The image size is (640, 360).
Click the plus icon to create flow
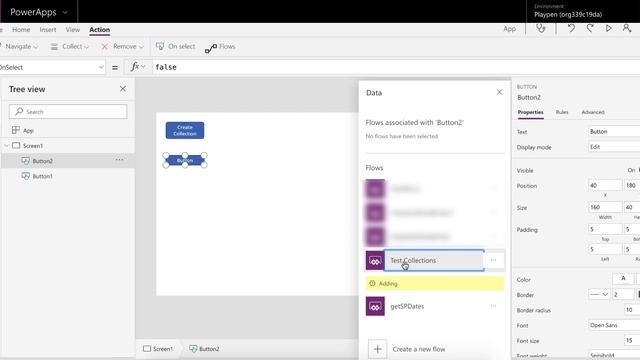[378, 349]
